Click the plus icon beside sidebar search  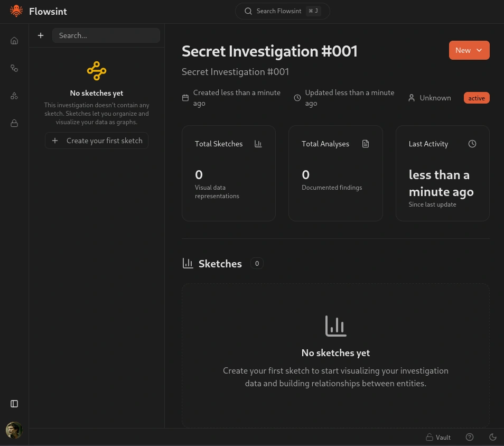(41, 35)
